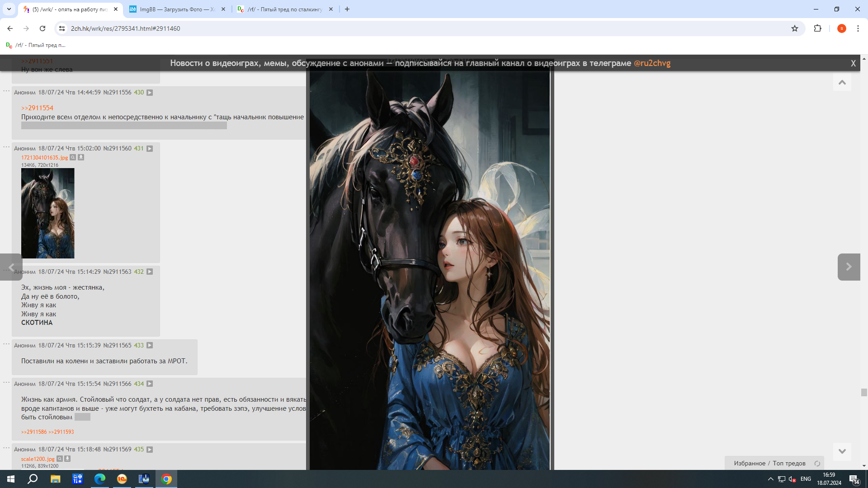Open options menu for post №2911565
868x488 pixels.
(6, 344)
